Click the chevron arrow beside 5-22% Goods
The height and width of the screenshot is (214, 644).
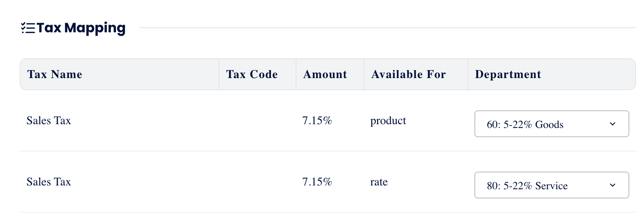pos(613,124)
